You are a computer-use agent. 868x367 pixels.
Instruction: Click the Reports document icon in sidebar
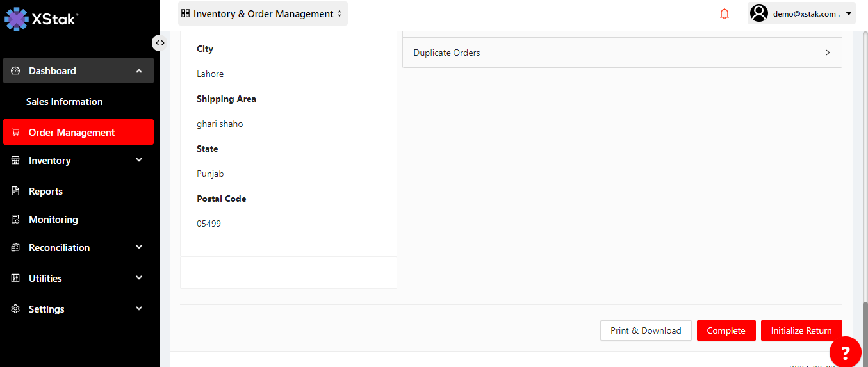click(x=16, y=192)
